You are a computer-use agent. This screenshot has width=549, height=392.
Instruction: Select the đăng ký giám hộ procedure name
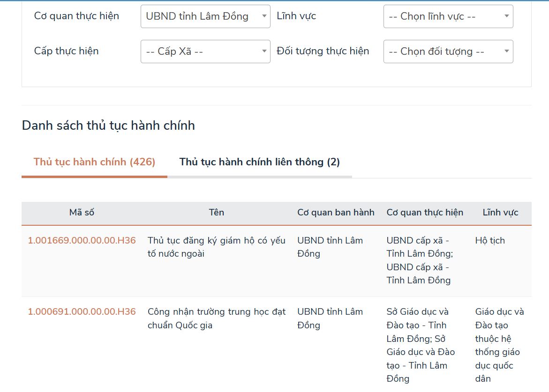click(216, 247)
